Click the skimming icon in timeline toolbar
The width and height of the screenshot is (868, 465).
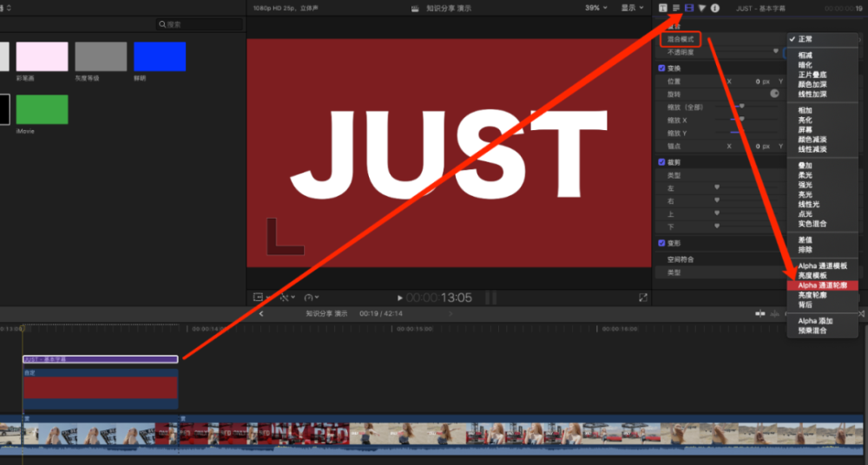(760, 313)
